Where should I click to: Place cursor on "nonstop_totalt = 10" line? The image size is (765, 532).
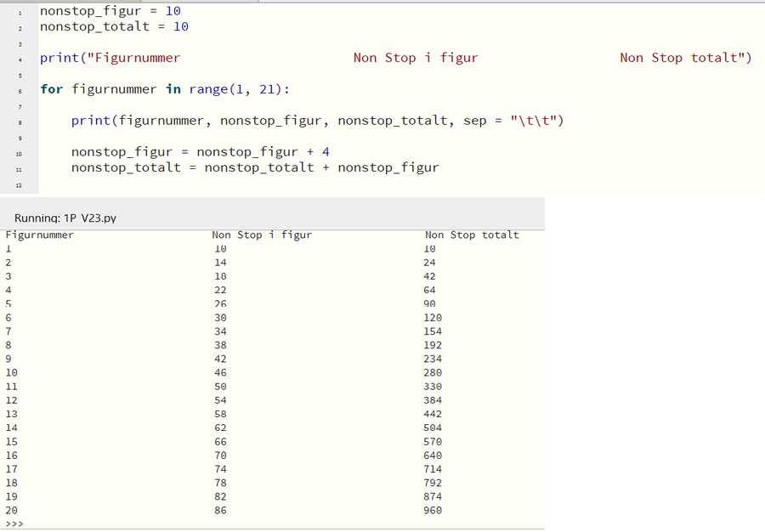(114, 26)
